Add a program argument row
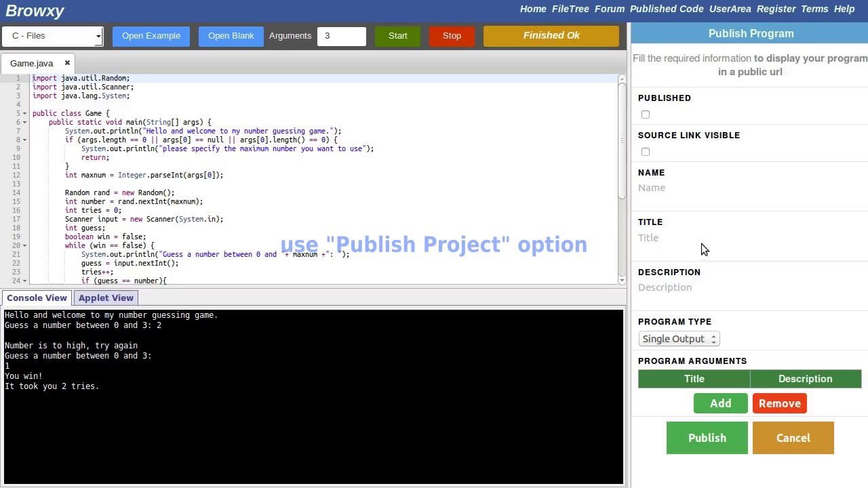 [720, 403]
